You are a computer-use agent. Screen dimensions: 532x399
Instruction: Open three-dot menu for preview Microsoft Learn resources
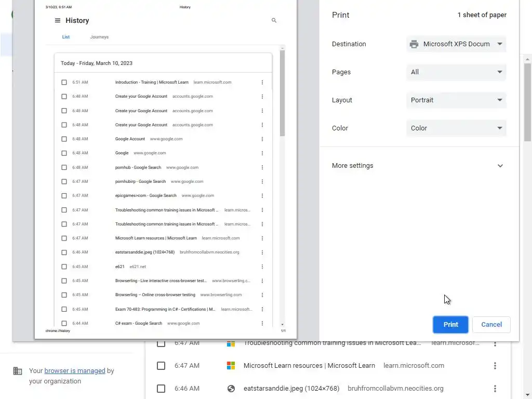click(x=262, y=238)
